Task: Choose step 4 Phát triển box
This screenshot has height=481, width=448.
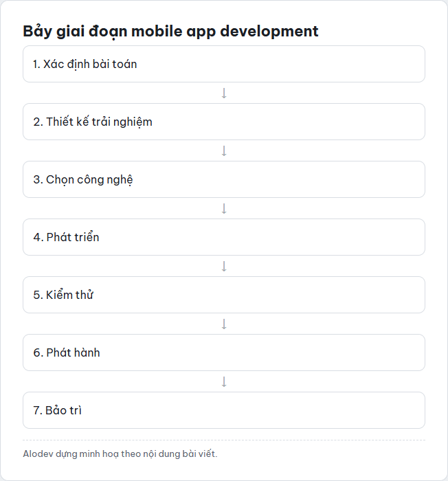Action: 224,237
